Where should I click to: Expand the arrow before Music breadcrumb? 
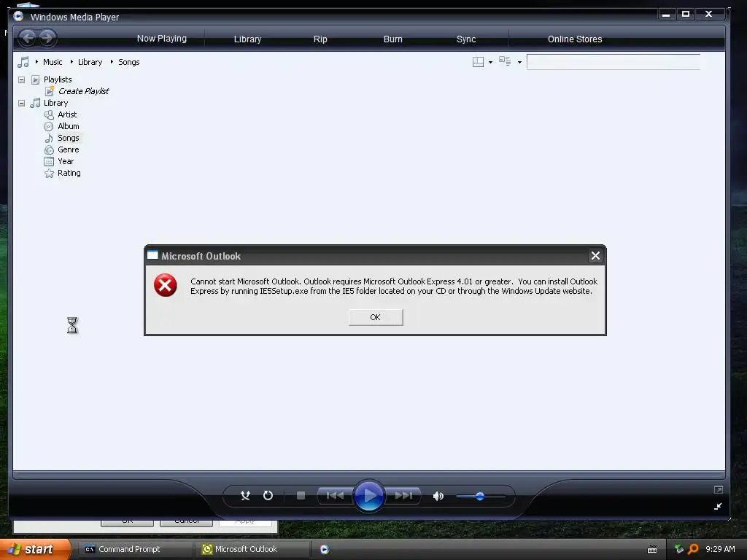(x=36, y=61)
